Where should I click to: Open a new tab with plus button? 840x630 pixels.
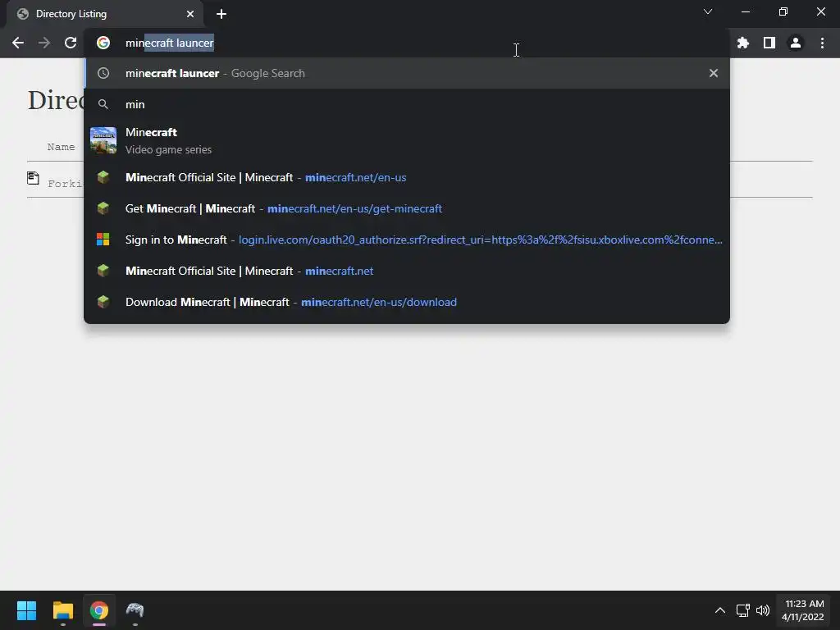point(221,14)
